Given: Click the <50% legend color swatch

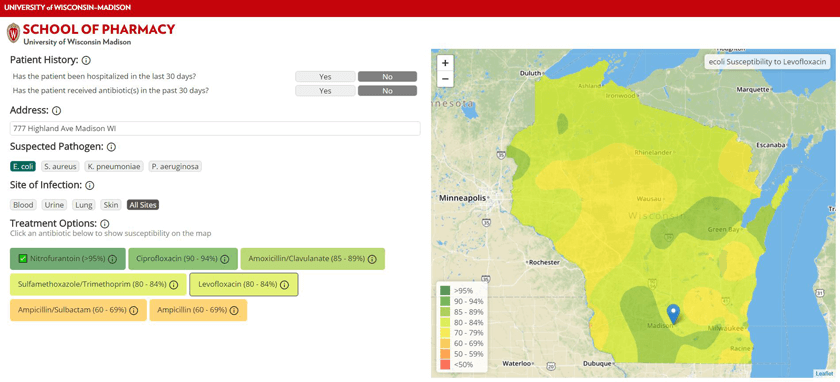Looking at the screenshot, I should click(x=445, y=364).
